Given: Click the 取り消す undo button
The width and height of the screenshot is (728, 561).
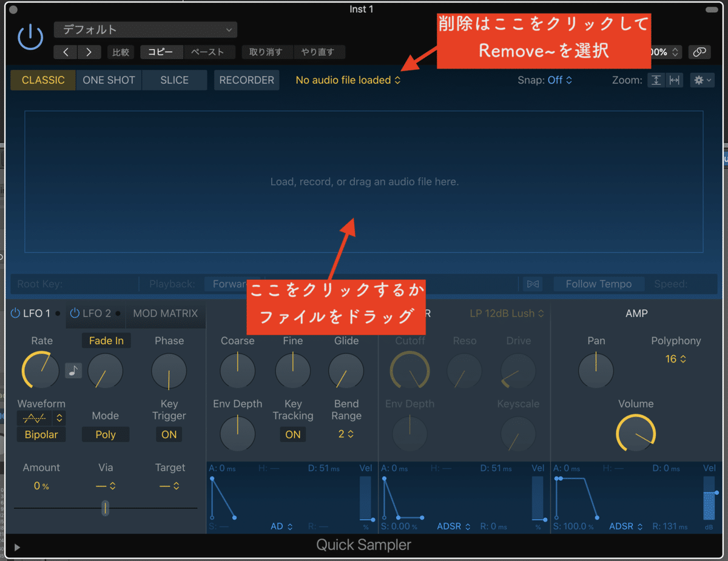Looking at the screenshot, I should click(x=267, y=52).
